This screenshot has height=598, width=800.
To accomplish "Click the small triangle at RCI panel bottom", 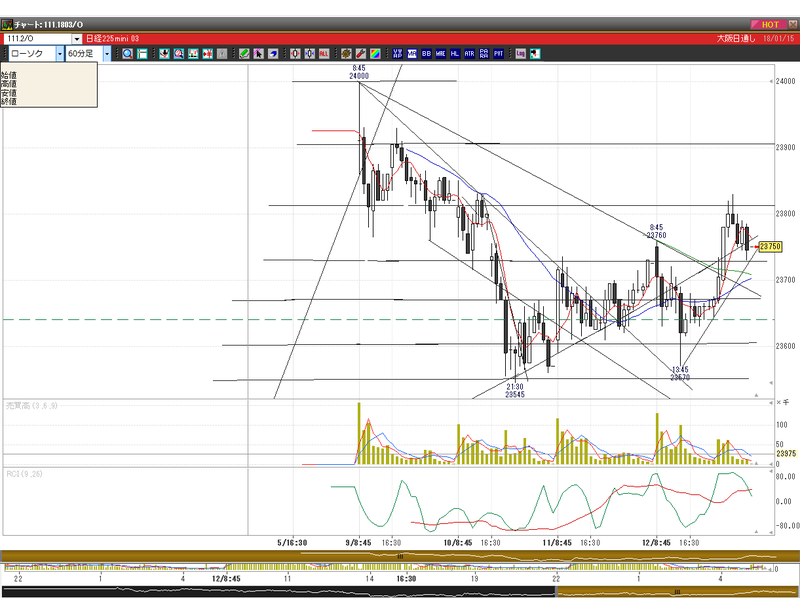I will pyautogui.click(x=756, y=532).
